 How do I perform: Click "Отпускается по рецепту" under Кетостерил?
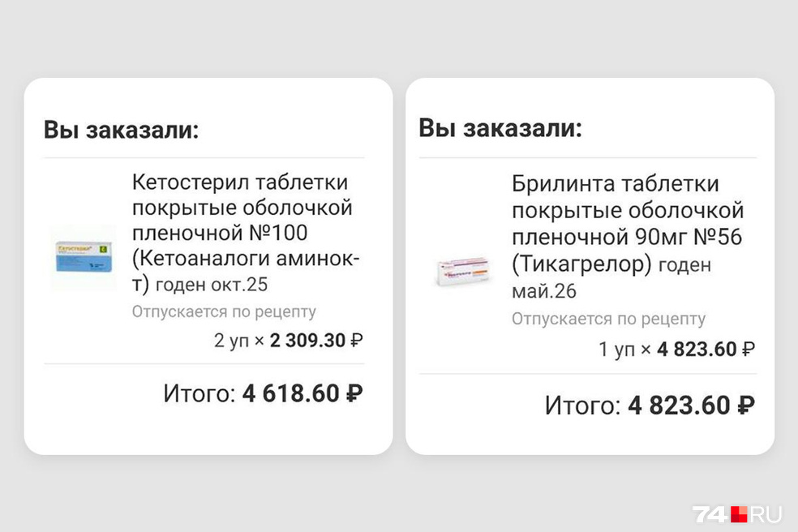point(224,311)
